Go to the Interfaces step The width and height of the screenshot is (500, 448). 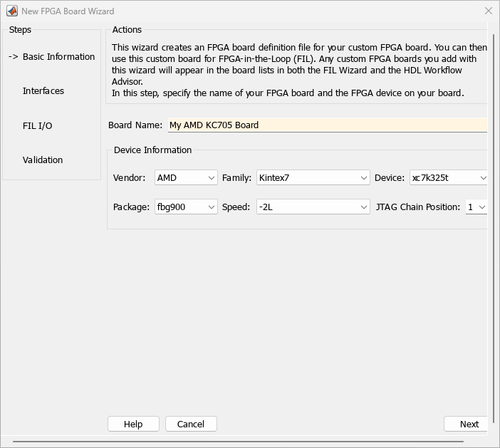coord(43,91)
